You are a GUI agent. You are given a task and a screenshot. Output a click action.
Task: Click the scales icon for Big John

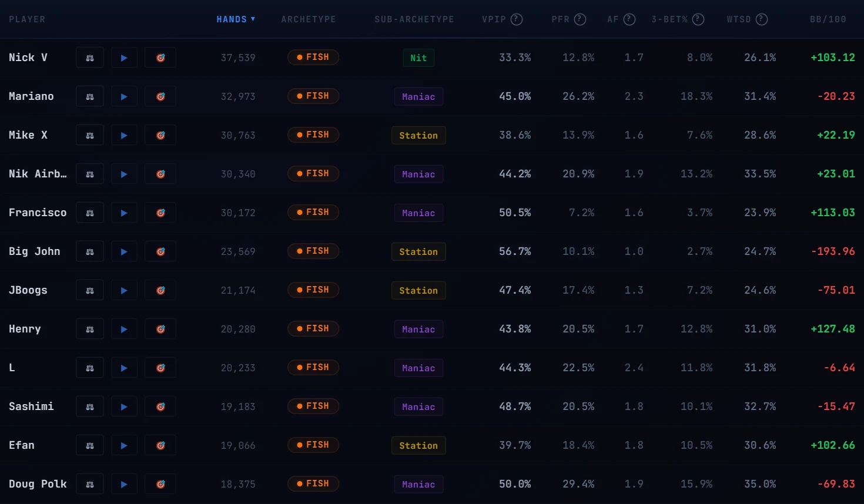[90, 251]
